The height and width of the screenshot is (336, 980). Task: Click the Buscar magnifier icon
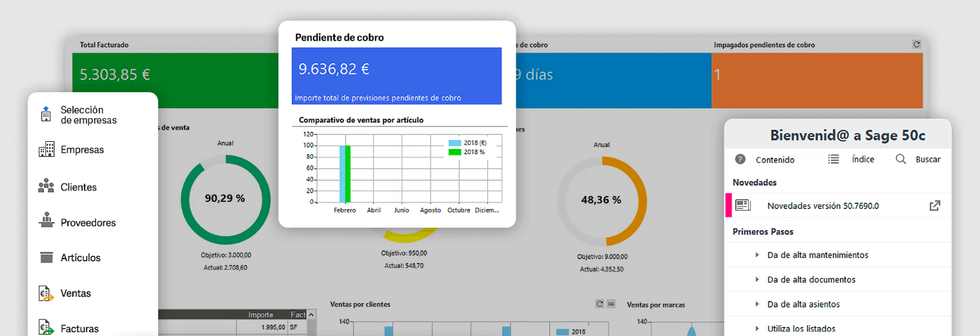pos(901,159)
